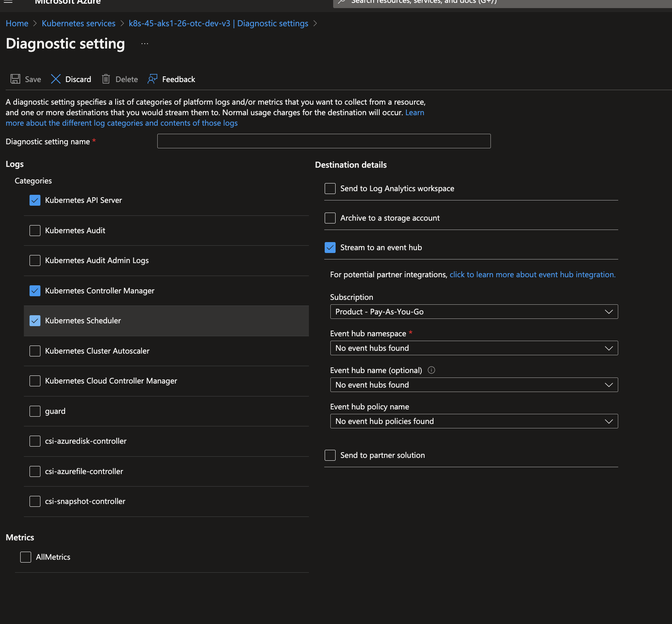Screen dimensions: 672x624
Task: Enable Kubernetes Audit logs checkbox
Action: [35, 230]
